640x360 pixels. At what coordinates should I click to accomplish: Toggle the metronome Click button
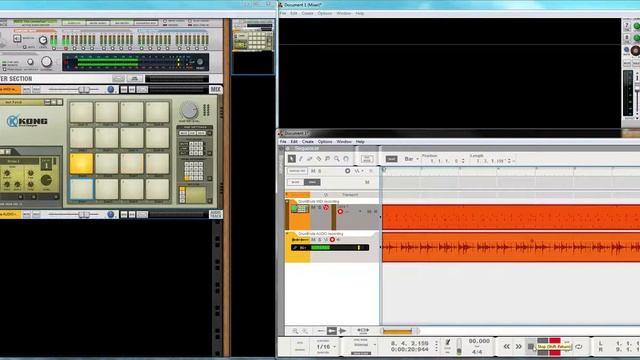pyautogui.click(x=448, y=342)
